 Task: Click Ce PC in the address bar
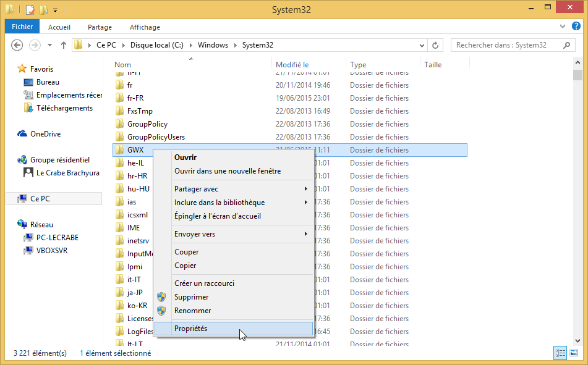pos(106,45)
